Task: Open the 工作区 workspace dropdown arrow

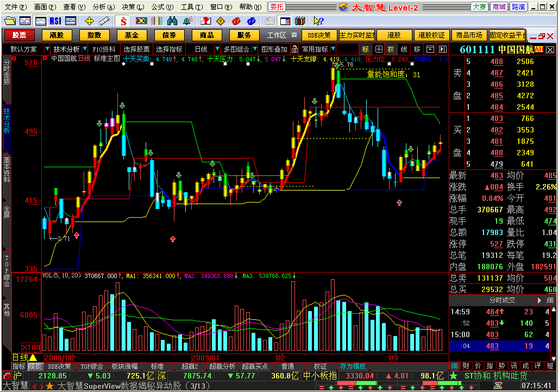Action: (x=294, y=35)
